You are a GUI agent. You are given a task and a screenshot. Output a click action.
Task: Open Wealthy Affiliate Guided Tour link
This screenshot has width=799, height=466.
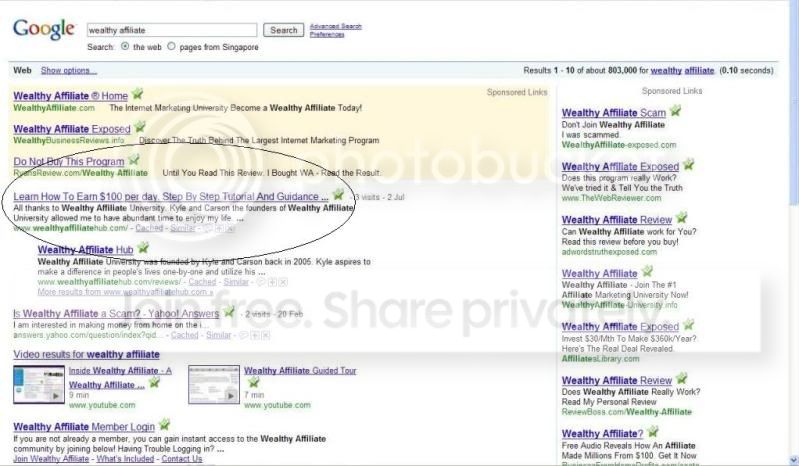click(300, 371)
